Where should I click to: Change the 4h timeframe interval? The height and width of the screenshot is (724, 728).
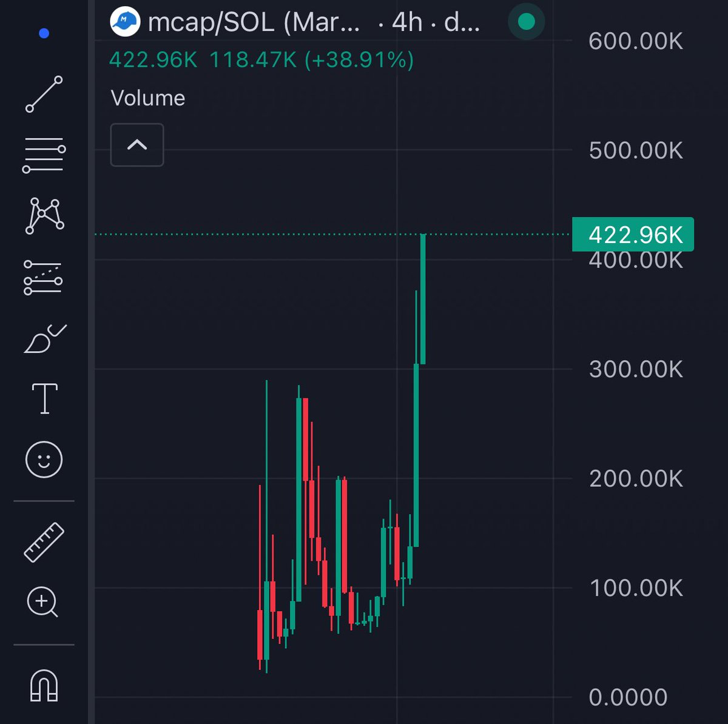pyautogui.click(x=407, y=23)
